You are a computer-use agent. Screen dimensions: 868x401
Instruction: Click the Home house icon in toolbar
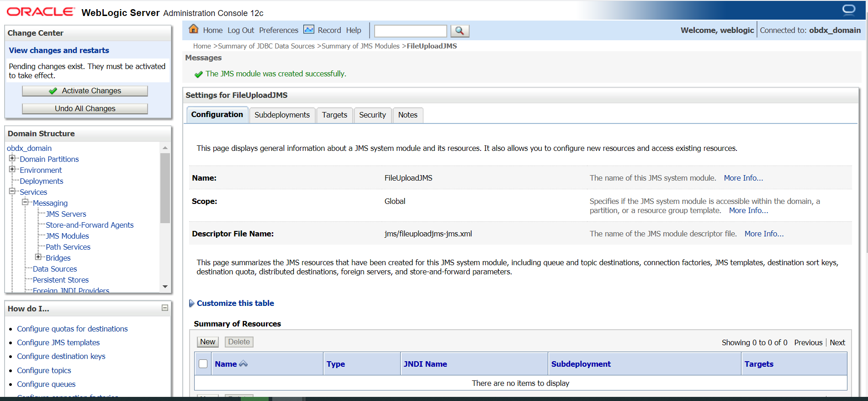(x=194, y=29)
